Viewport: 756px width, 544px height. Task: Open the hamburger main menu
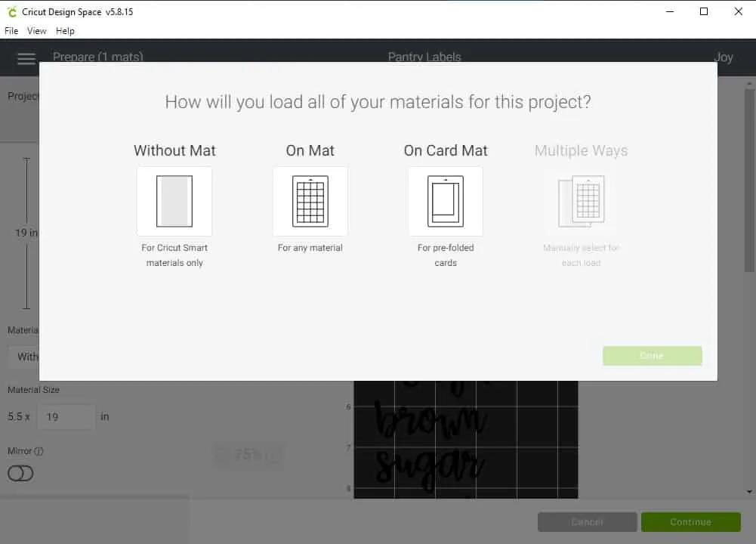coord(26,59)
